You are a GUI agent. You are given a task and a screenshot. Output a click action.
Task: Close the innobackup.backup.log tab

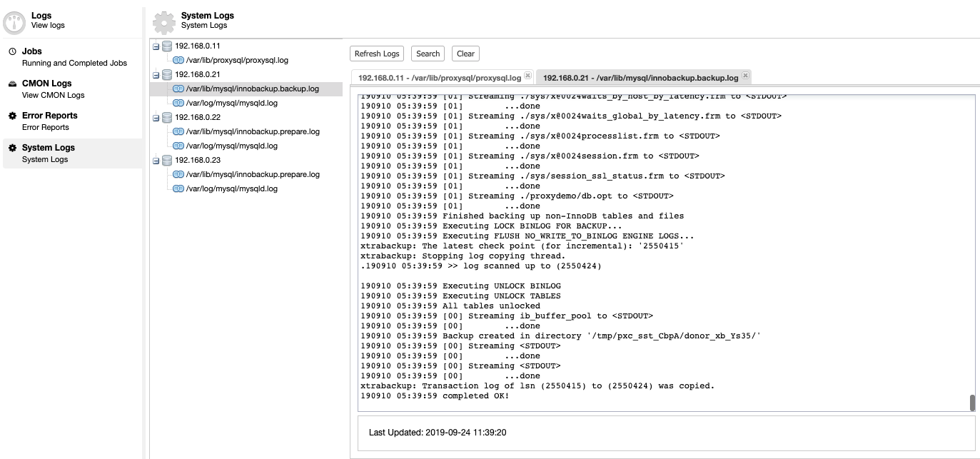click(x=745, y=76)
